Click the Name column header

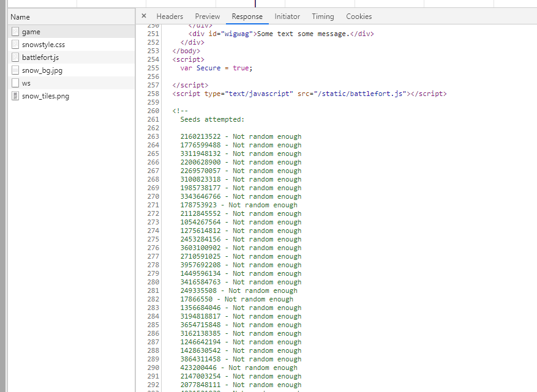tap(72, 17)
